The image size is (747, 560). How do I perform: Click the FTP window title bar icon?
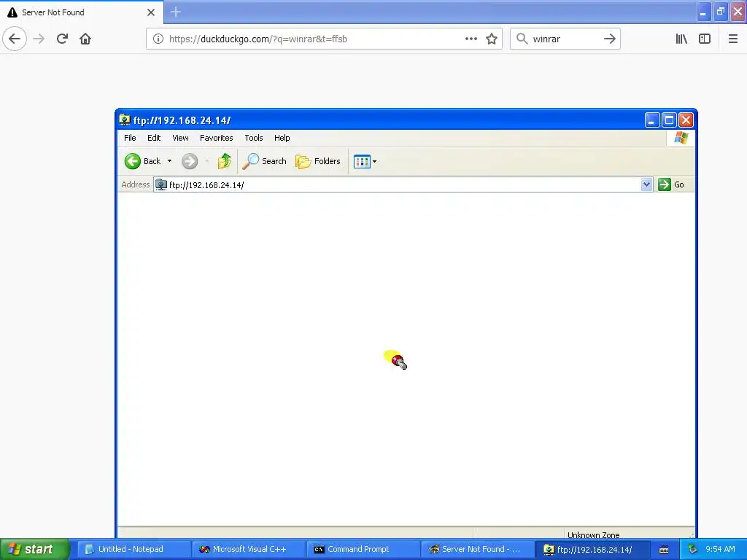125,120
